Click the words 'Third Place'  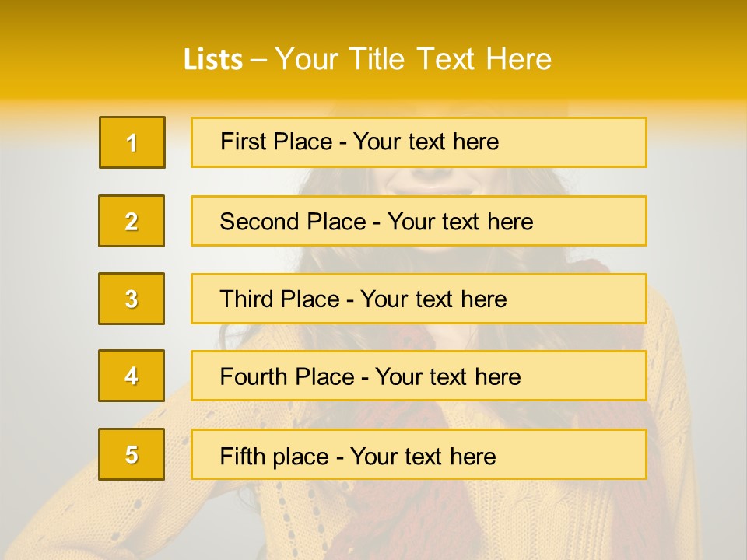click(x=279, y=299)
